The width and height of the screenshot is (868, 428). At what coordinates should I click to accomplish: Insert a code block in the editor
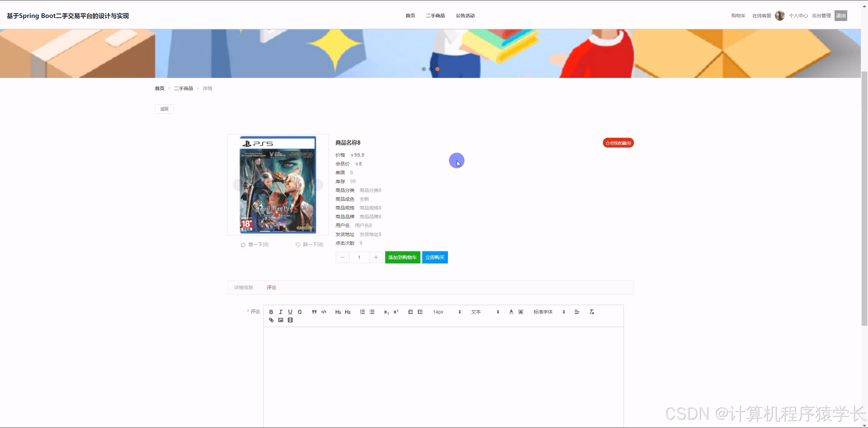point(323,312)
